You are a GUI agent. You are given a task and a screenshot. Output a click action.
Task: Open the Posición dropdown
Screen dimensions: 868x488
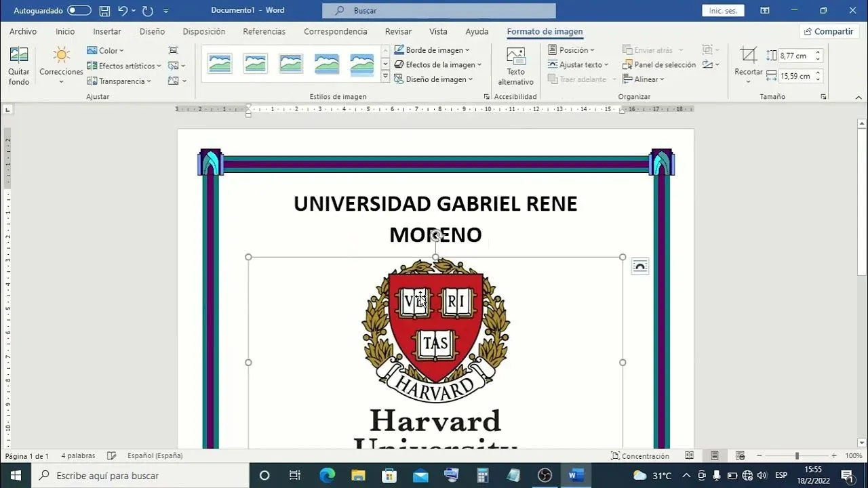[x=571, y=50]
